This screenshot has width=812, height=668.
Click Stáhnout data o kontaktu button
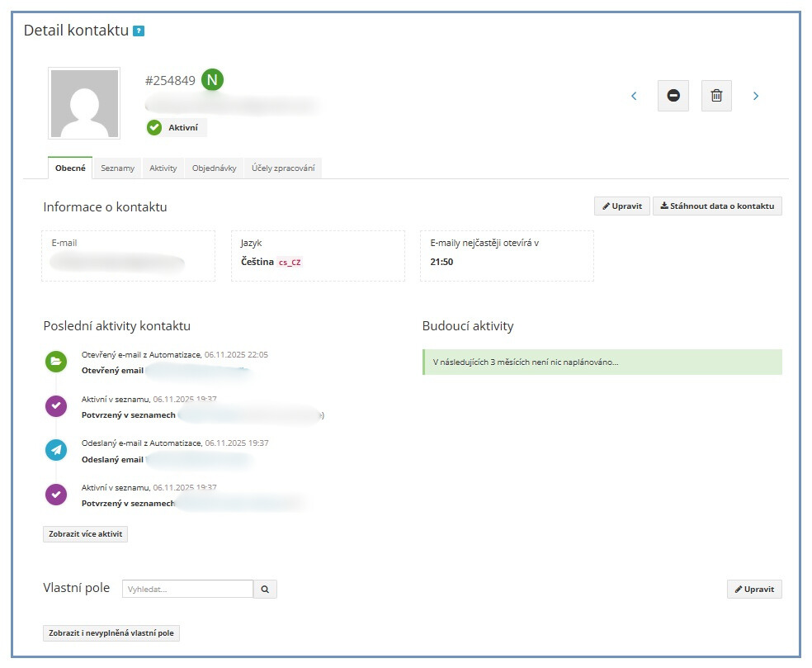click(x=717, y=206)
